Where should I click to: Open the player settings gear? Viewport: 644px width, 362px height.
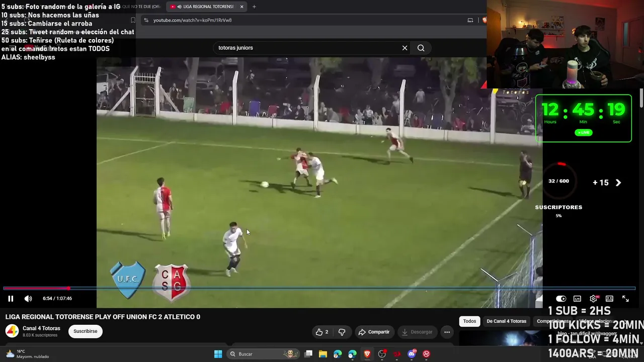(x=594, y=299)
